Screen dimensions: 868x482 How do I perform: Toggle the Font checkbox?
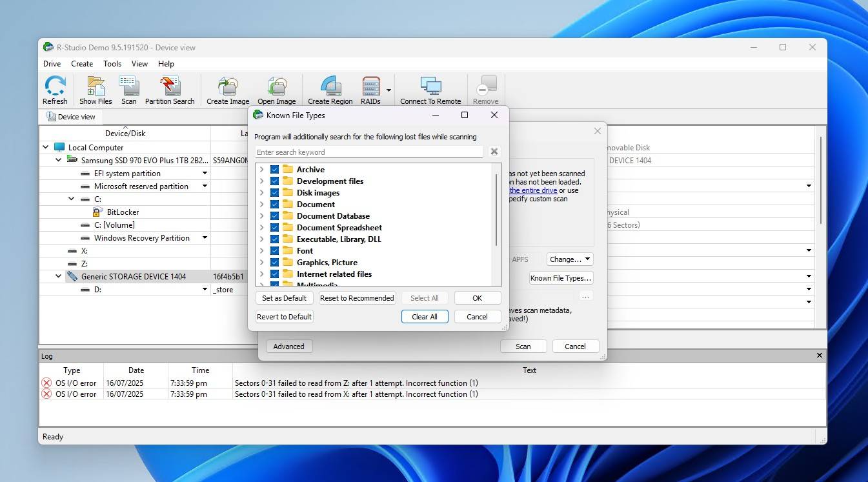[274, 250]
